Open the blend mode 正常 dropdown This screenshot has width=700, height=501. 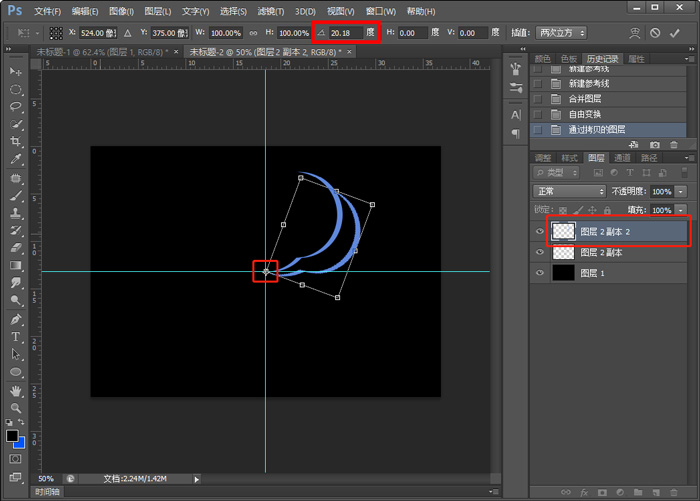tap(569, 192)
